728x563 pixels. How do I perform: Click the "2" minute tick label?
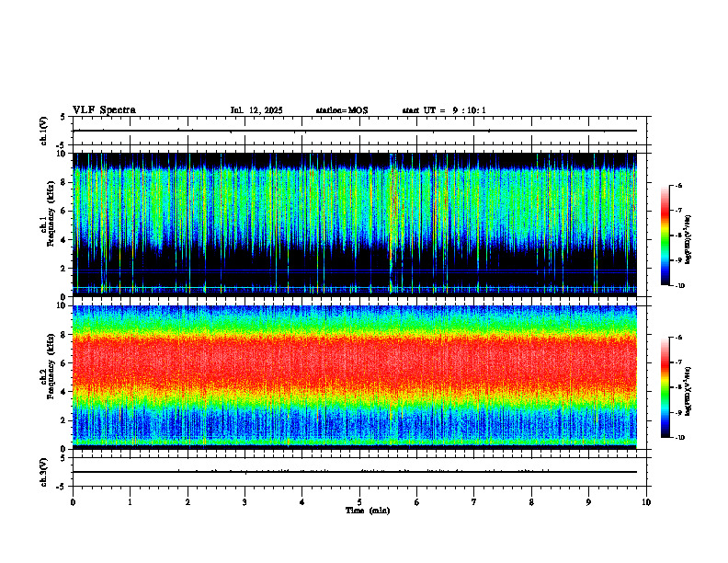coord(188,502)
